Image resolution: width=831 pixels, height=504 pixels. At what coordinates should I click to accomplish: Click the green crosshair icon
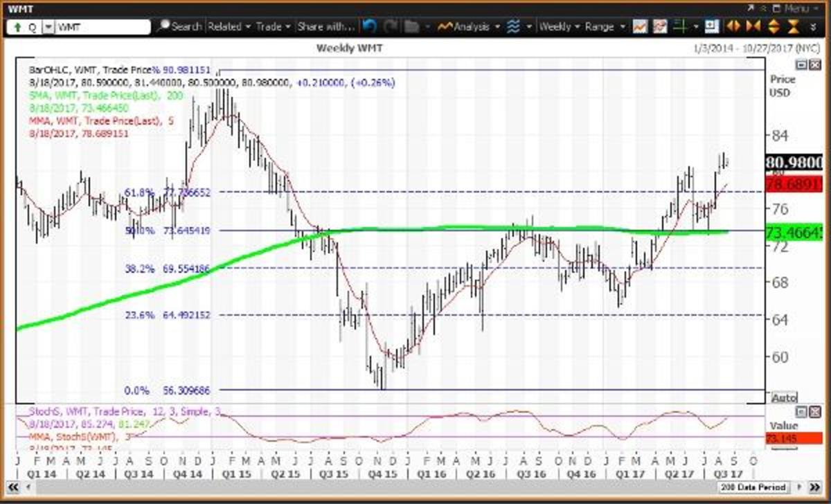(680, 26)
